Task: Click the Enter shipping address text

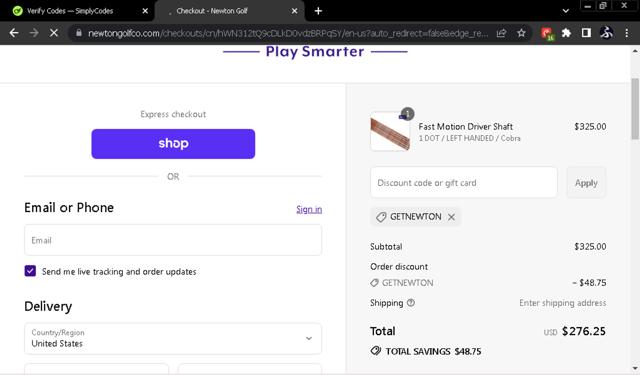Action: tap(562, 303)
